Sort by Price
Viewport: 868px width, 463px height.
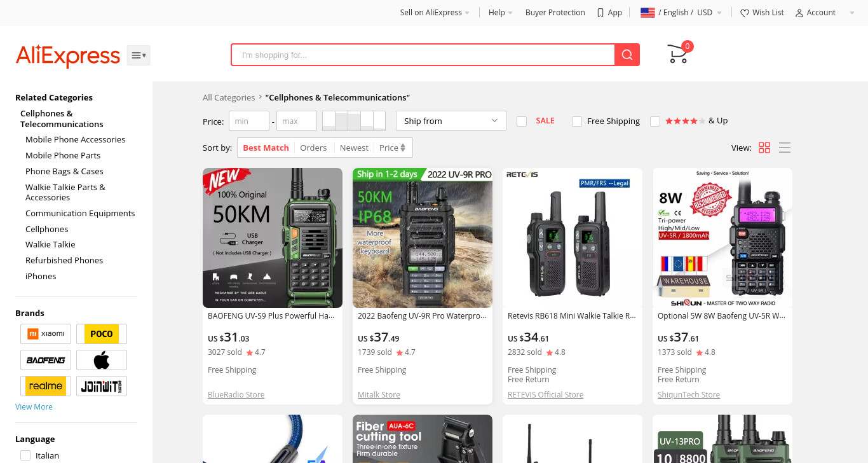pos(392,148)
